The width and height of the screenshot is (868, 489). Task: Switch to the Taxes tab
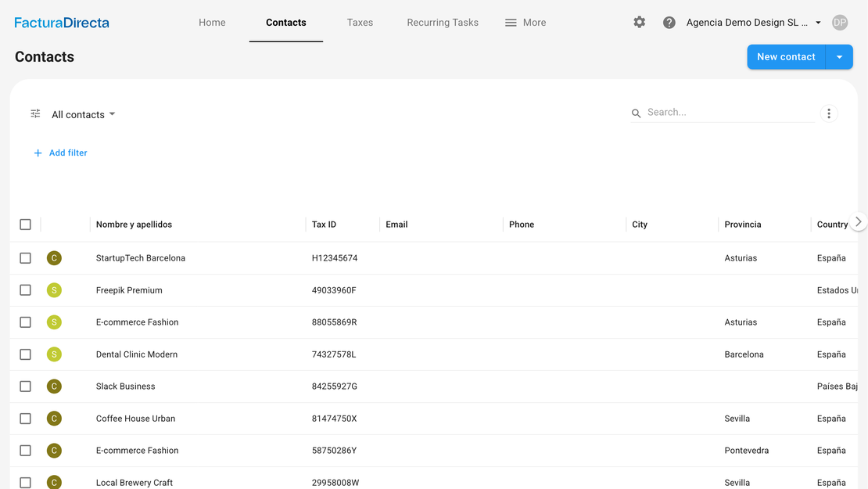tap(360, 23)
